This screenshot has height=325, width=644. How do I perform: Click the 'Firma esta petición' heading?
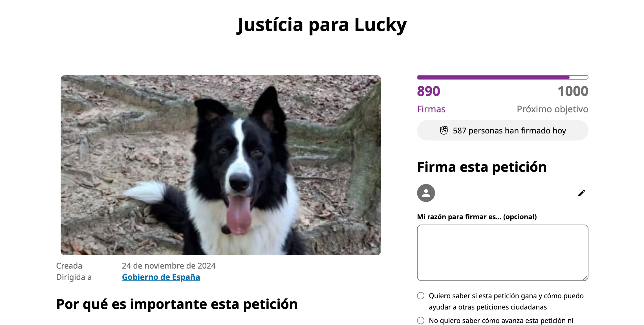[x=482, y=167]
